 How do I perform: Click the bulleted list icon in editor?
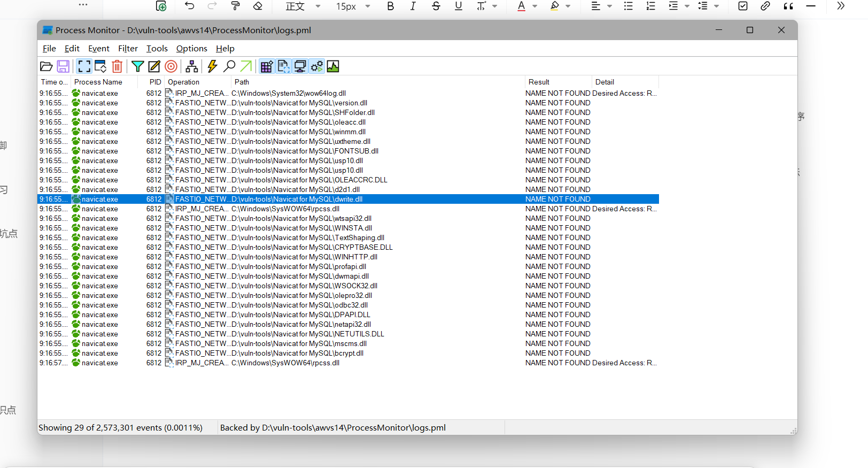tap(629, 6)
